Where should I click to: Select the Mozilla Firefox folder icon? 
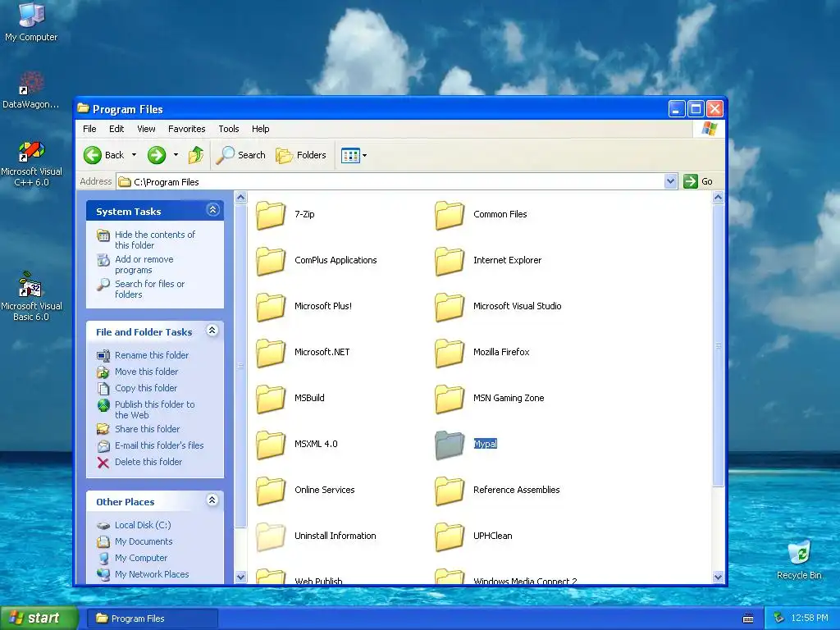click(450, 353)
